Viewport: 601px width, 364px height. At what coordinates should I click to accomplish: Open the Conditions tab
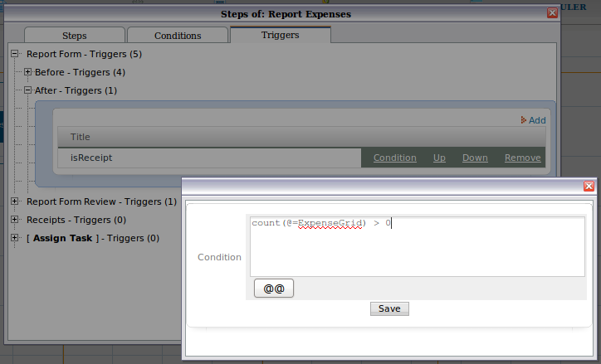178,36
